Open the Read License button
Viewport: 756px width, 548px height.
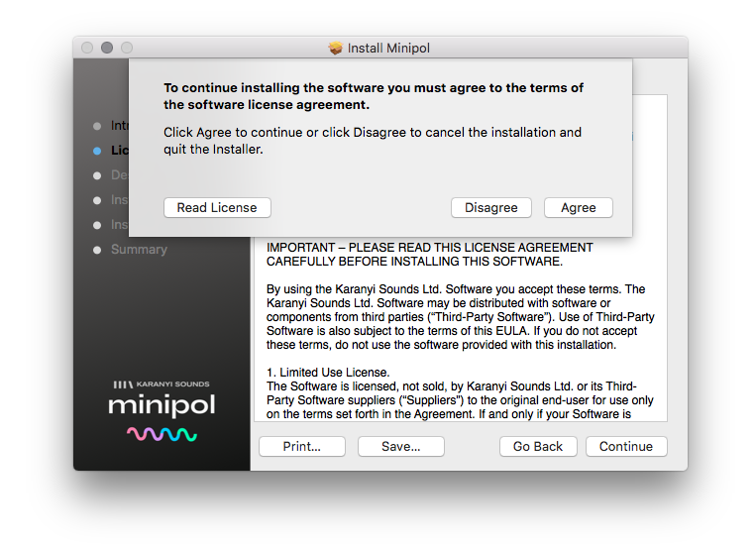tap(217, 207)
